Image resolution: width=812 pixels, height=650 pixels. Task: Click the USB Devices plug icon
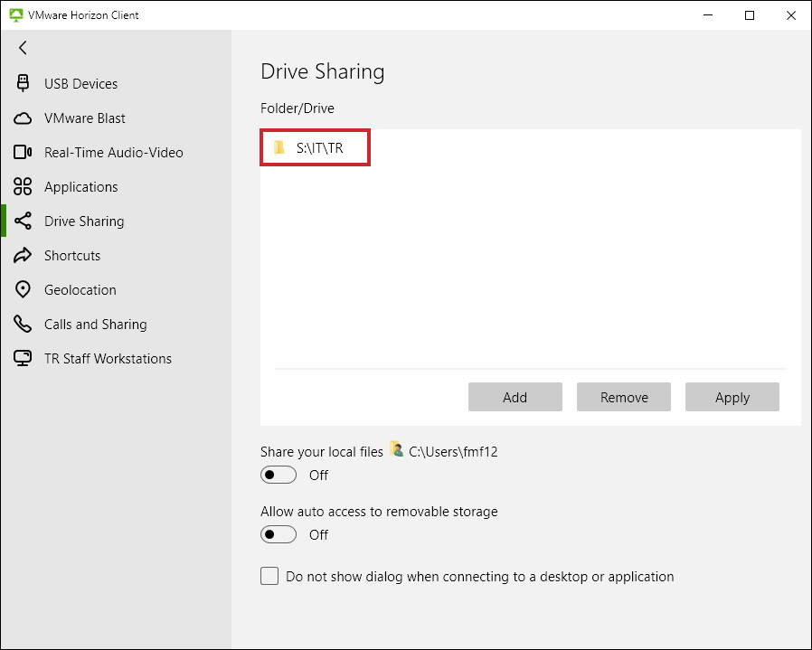point(23,83)
